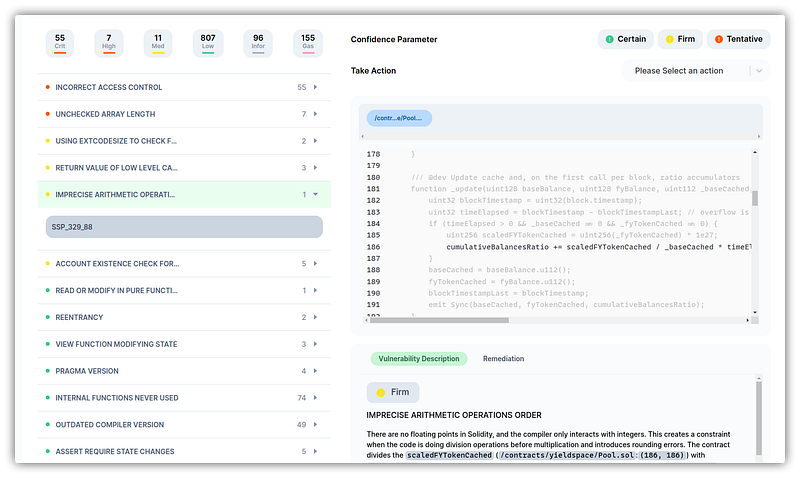The height and width of the screenshot is (478, 800).
Task: Expand the Incorrect Access Control category
Action: click(x=183, y=88)
